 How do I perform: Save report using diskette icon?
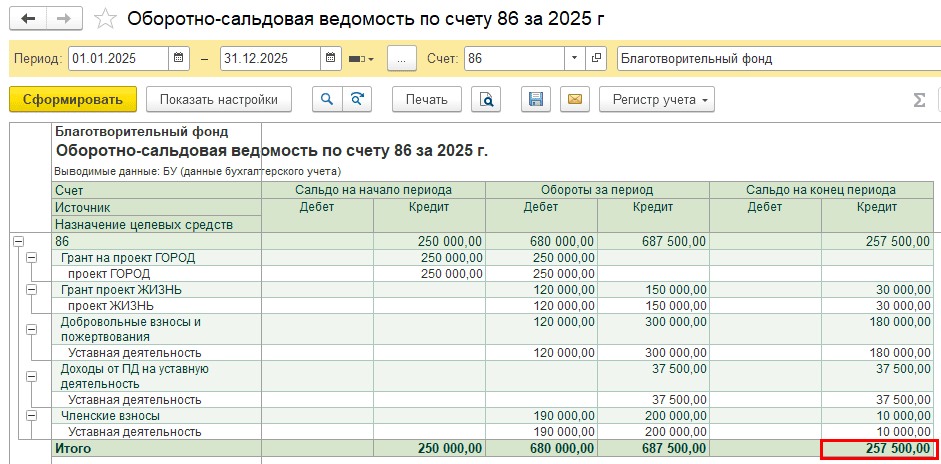(536, 99)
